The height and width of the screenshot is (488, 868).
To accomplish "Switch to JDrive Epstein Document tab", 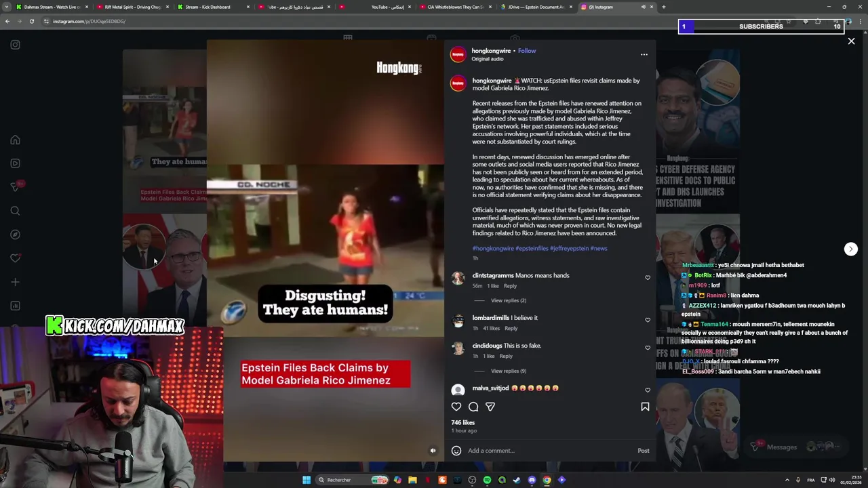I will click(x=536, y=7).
